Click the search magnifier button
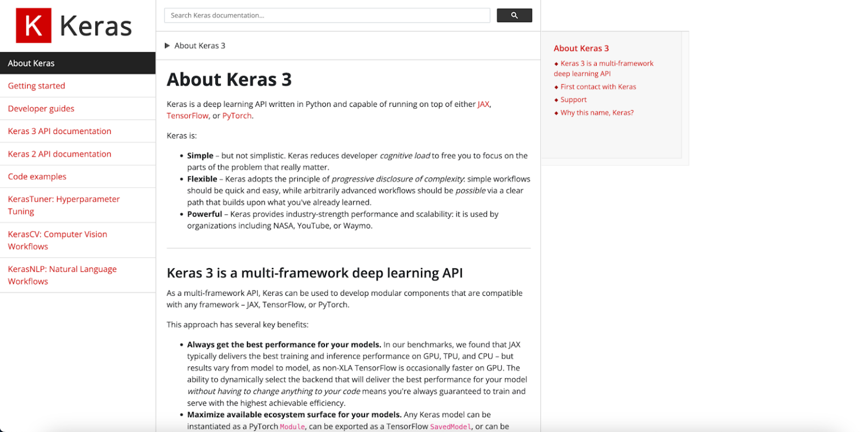The image size is (868, 432). coord(514,15)
